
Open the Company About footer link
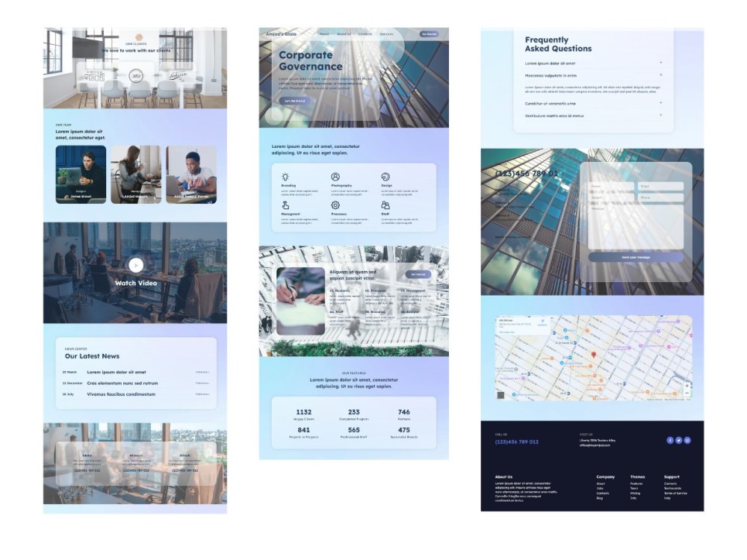(601, 483)
